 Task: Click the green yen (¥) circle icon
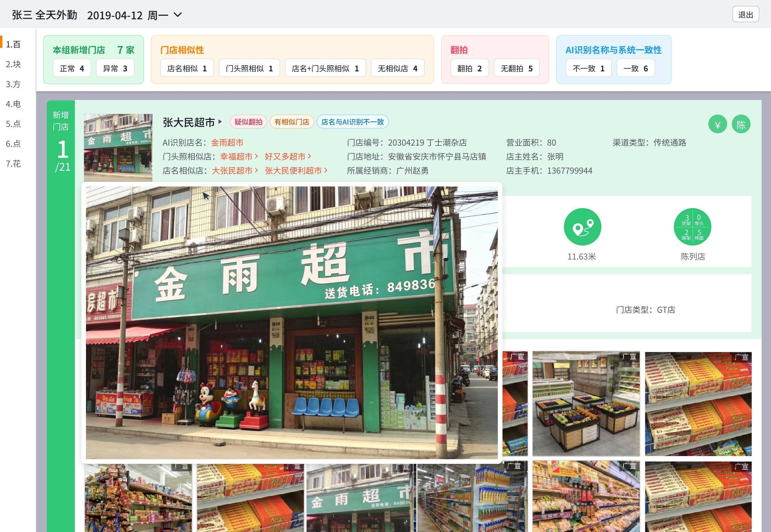(717, 124)
